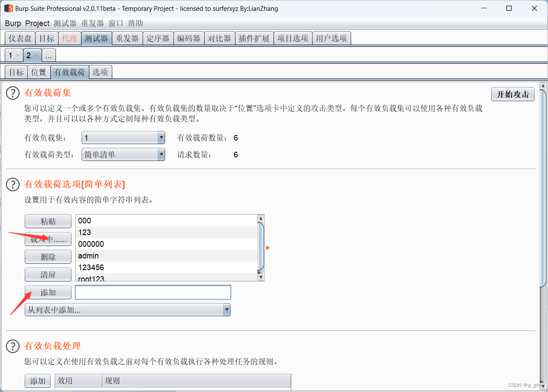Image resolution: width=548 pixels, height=392 pixels.
Task: Focus the new payload item input field
Action: point(153,292)
